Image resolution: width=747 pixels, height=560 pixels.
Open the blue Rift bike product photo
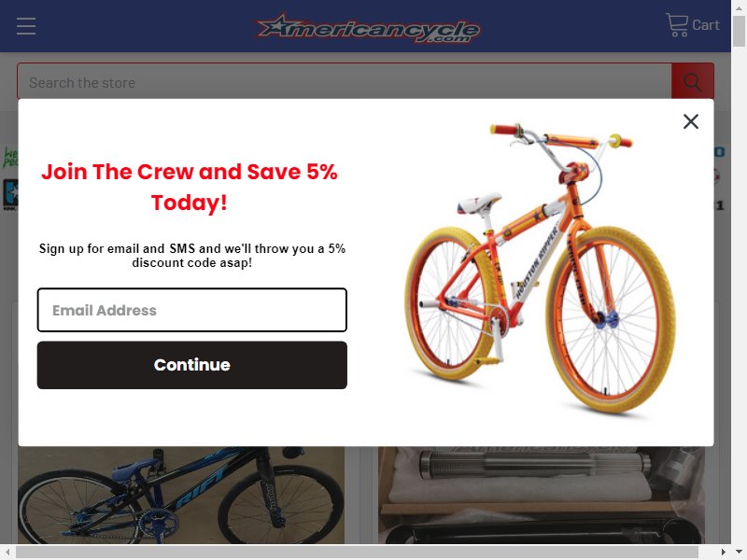pos(181,495)
